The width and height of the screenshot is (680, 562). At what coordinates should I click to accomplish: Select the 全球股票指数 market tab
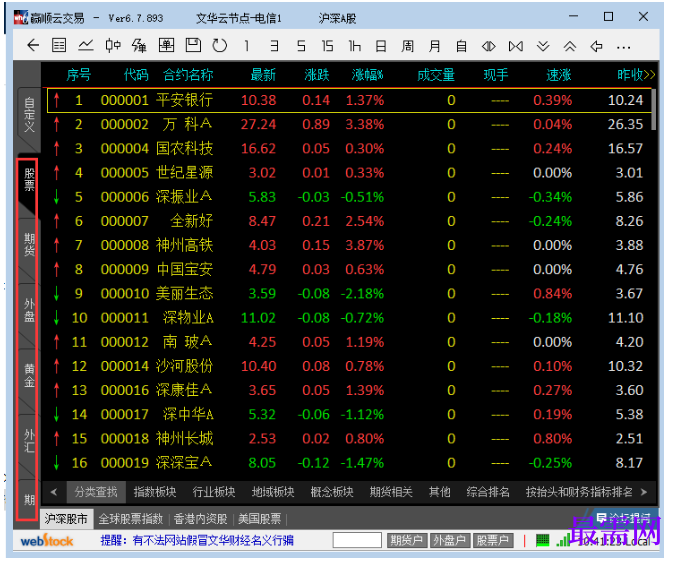[131, 519]
